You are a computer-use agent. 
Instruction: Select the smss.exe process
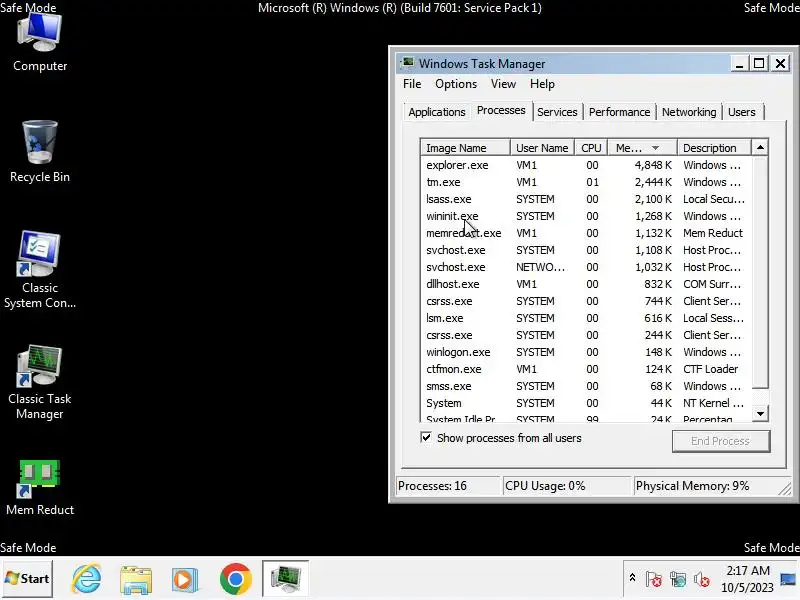click(x=586, y=386)
